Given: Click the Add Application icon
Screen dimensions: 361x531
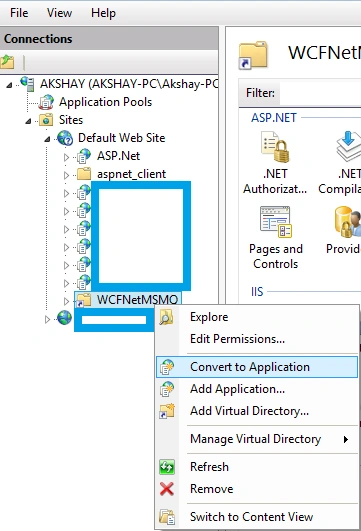Looking at the screenshot, I should (x=167, y=389).
